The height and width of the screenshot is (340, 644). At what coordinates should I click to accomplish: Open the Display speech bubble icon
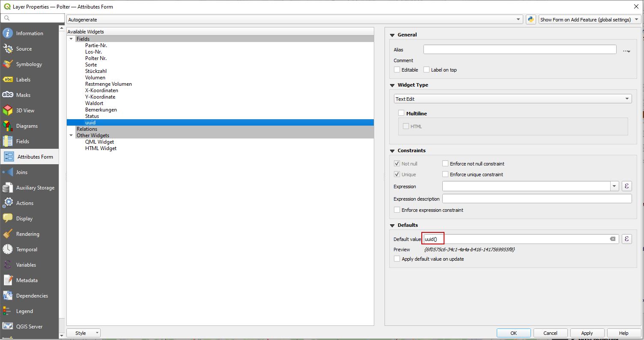pyautogui.click(x=8, y=219)
